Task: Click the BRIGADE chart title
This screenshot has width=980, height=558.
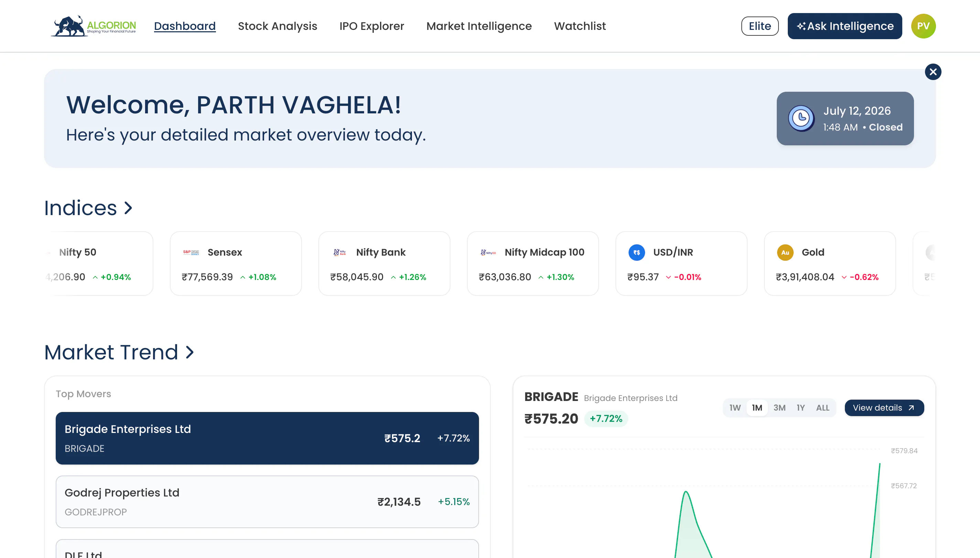Action: pos(551,397)
